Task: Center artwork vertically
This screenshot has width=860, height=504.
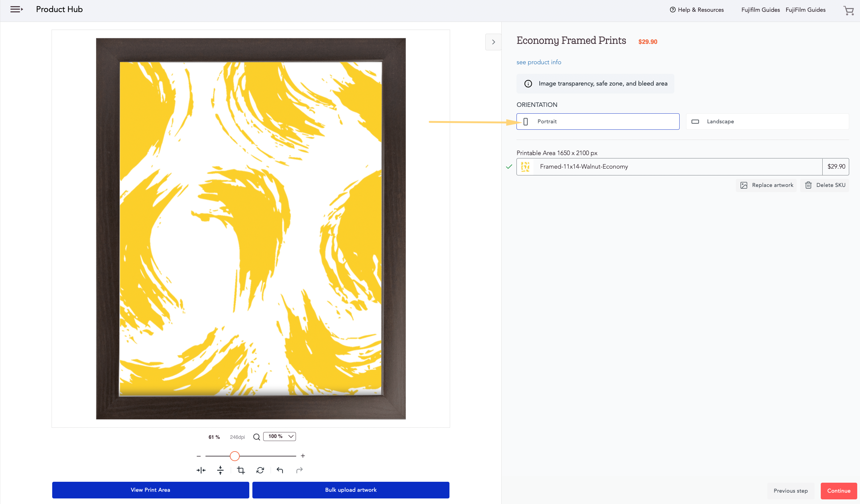Action: [221, 470]
